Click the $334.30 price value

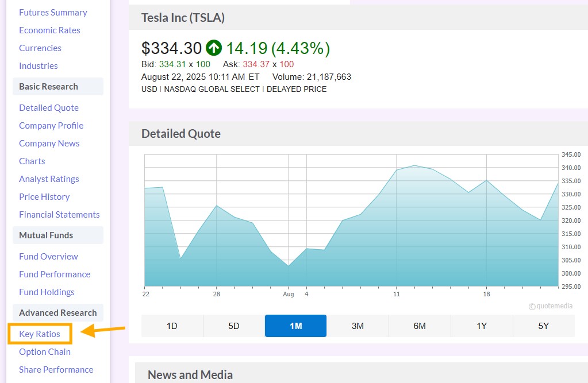coord(171,48)
